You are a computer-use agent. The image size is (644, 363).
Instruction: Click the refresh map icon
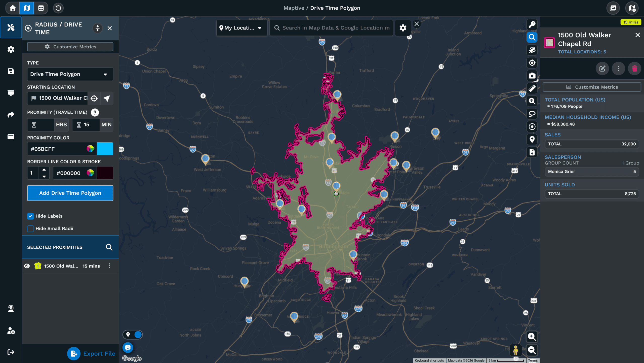pyautogui.click(x=58, y=8)
